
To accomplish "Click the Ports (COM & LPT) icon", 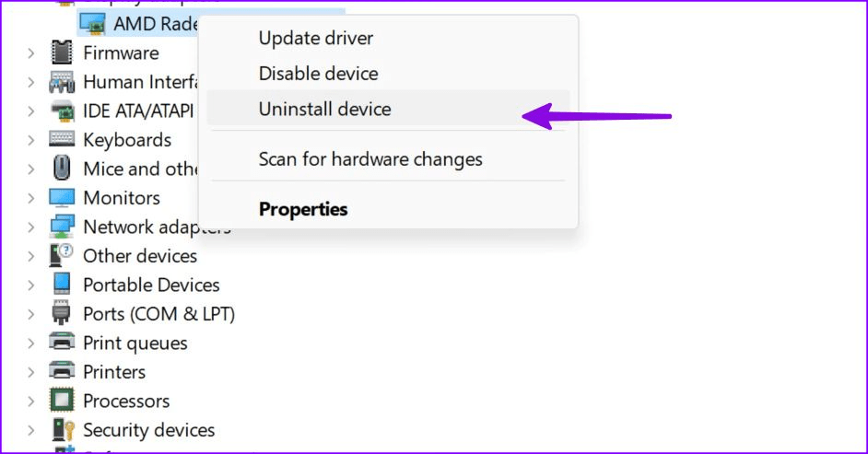I will coord(61,314).
